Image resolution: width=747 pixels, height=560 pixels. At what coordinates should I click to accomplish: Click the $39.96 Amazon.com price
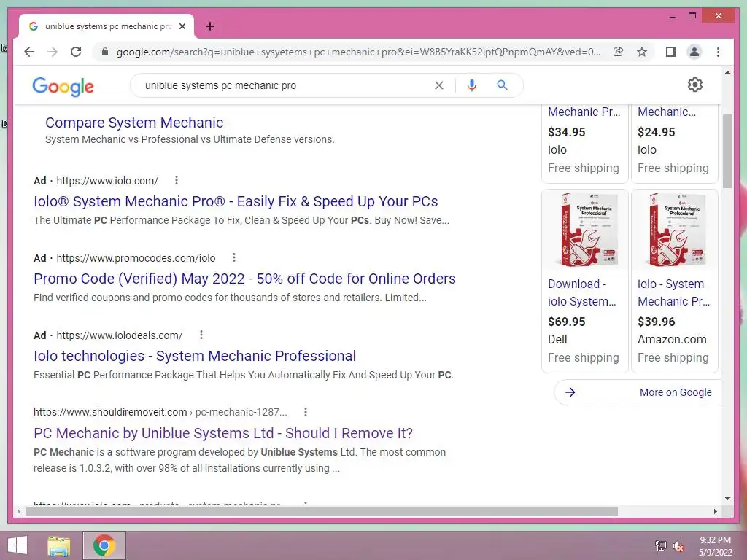(657, 322)
